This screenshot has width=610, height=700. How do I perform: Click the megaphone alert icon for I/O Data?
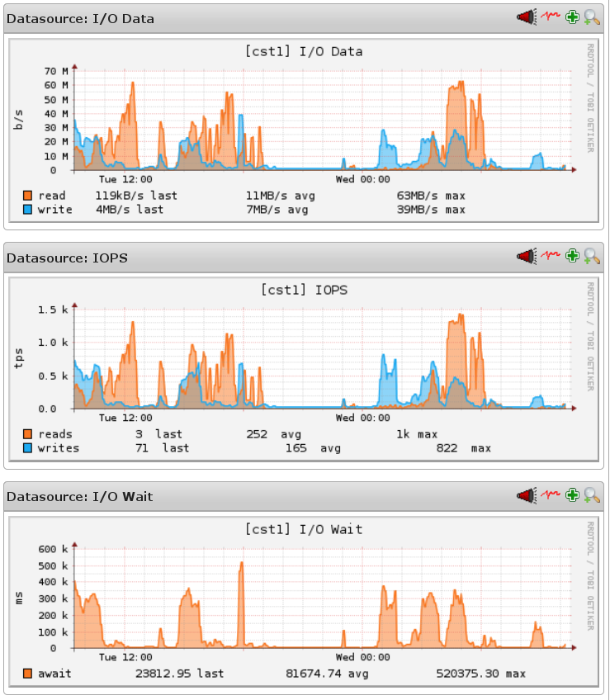pos(526,17)
